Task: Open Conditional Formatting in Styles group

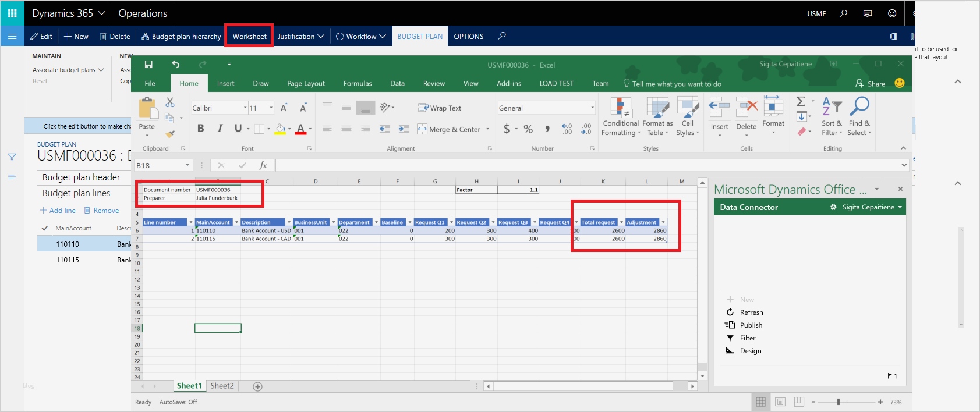Action: point(621,116)
